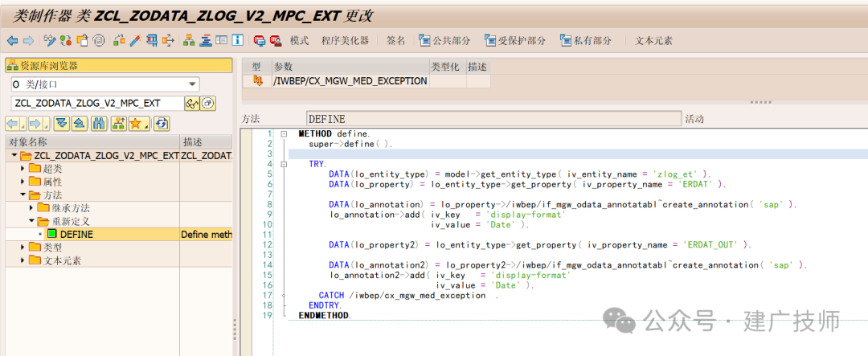The height and width of the screenshot is (356, 868).
Task: Click the Active/Inactive switch icon
Action: coord(66,40)
